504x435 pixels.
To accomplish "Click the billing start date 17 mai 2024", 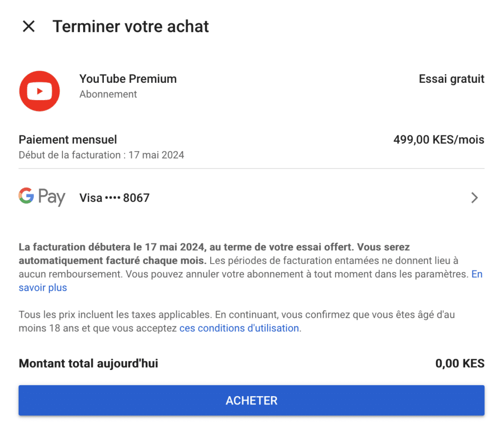I will coord(156,155).
